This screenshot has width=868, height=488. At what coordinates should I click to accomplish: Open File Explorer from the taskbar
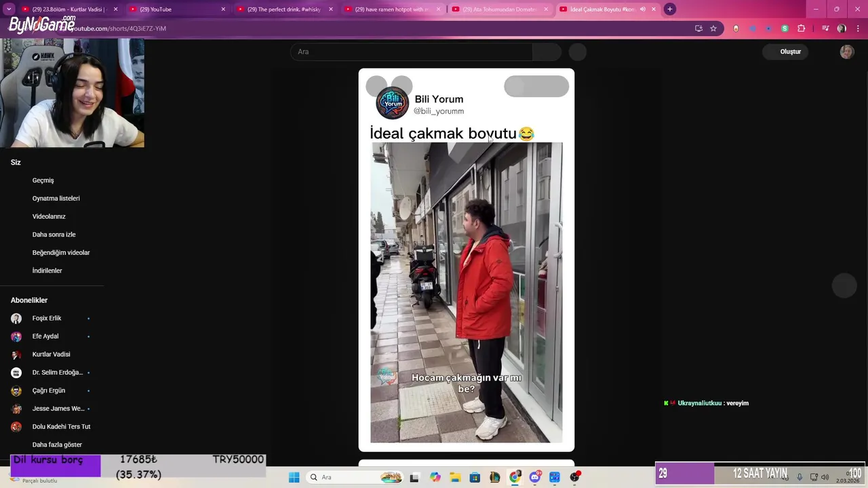[x=455, y=477]
